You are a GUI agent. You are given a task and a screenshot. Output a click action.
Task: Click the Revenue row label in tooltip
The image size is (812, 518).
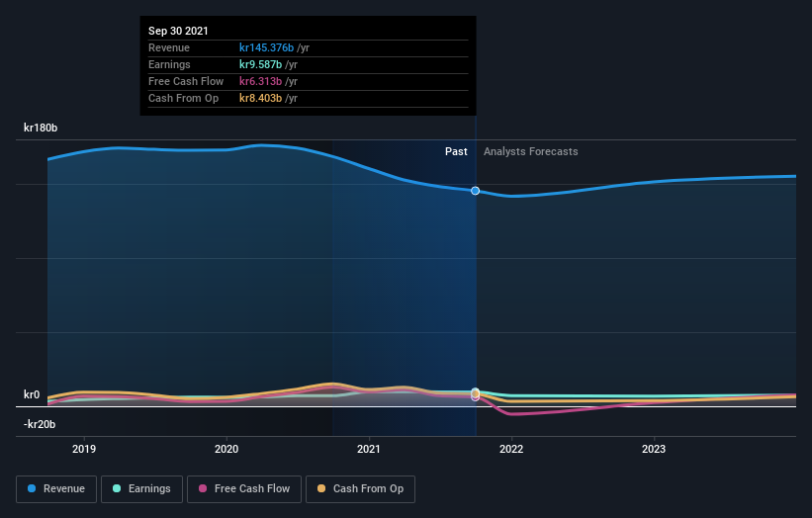coord(169,47)
